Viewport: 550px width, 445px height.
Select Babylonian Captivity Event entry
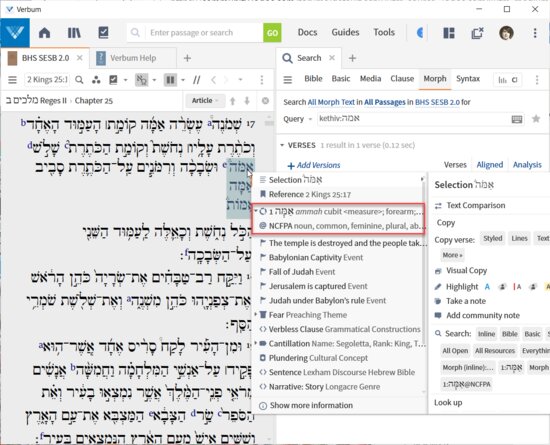tap(311, 257)
